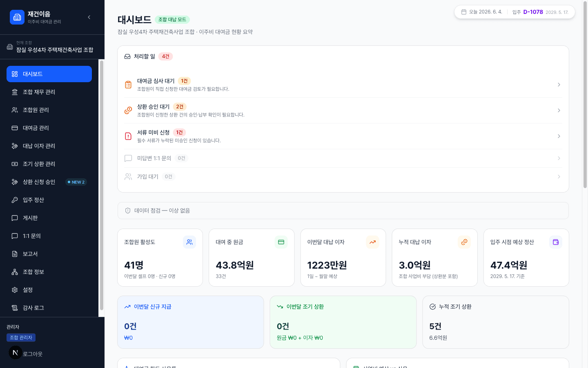Click the card icon beside 대여금 관리

point(15,128)
